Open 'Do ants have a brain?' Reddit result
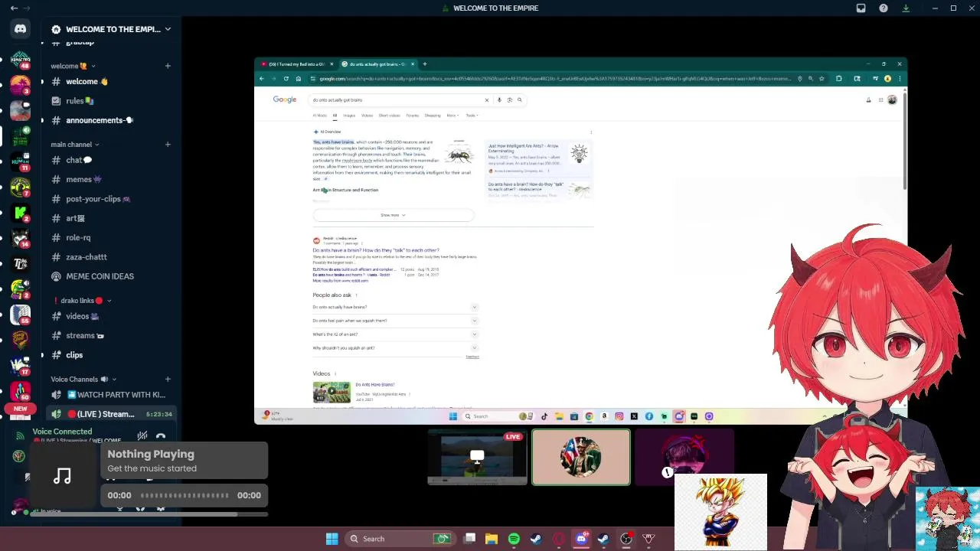Screen dimensions: 980x551 [x=376, y=250]
